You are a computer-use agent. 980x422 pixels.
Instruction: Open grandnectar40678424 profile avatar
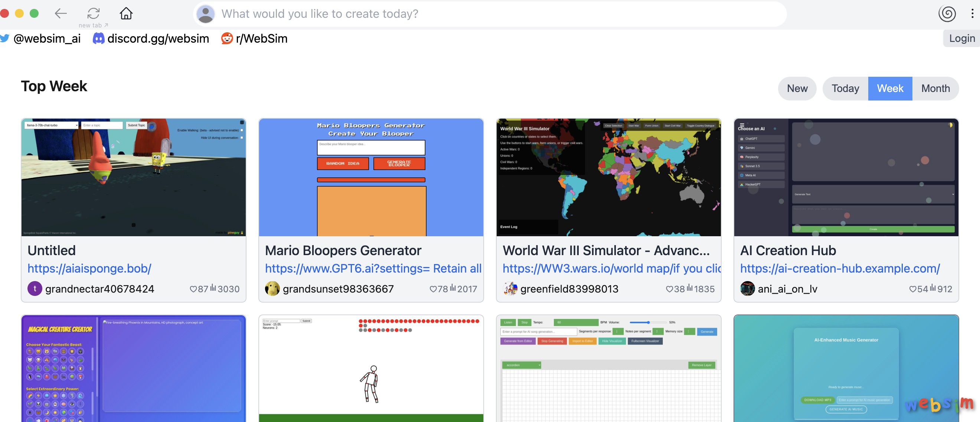pyautogui.click(x=35, y=289)
